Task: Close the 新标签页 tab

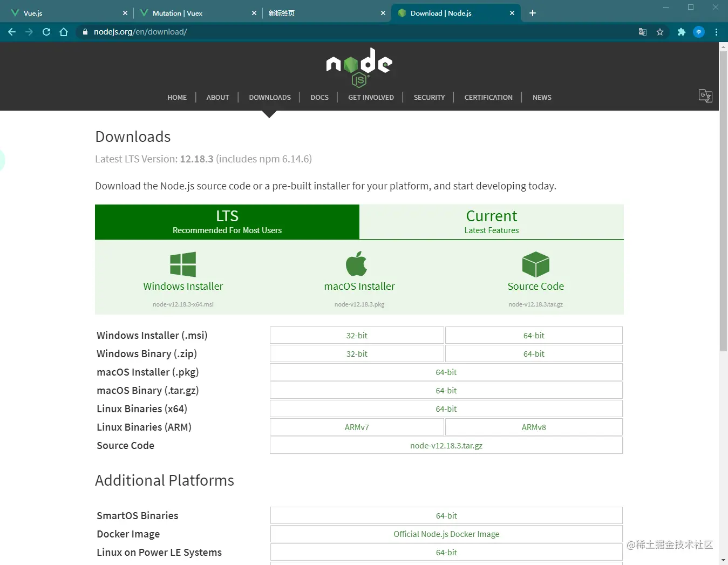Action: click(x=383, y=13)
